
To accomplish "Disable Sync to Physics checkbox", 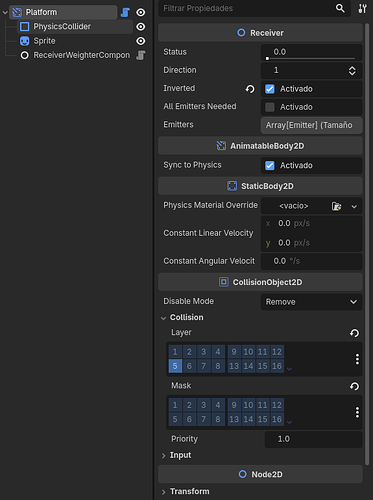I will pos(270,165).
